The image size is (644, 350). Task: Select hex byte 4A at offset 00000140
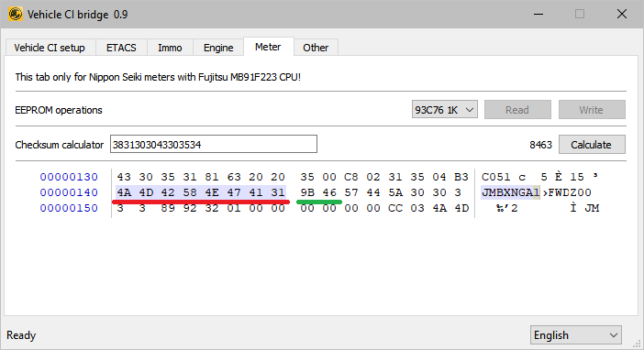pyautogui.click(x=124, y=192)
